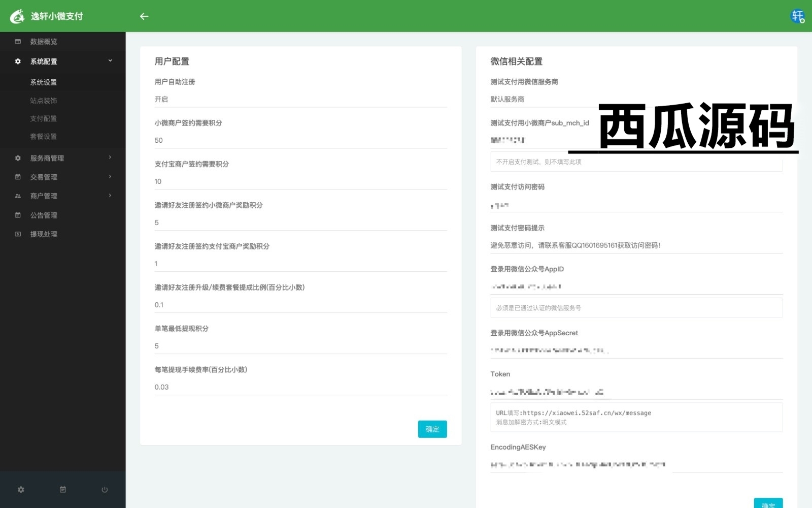Click the icon beside 交易管理

click(x=18, y=177)
